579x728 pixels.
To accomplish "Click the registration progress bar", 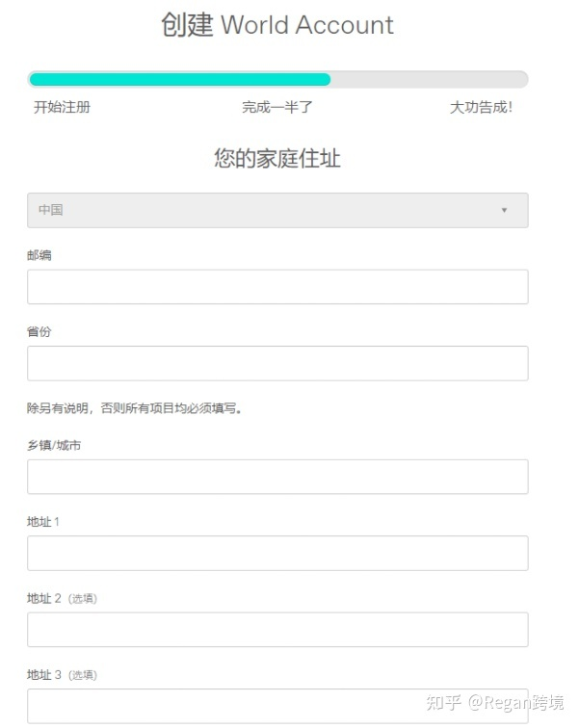I will pos(277,79).
